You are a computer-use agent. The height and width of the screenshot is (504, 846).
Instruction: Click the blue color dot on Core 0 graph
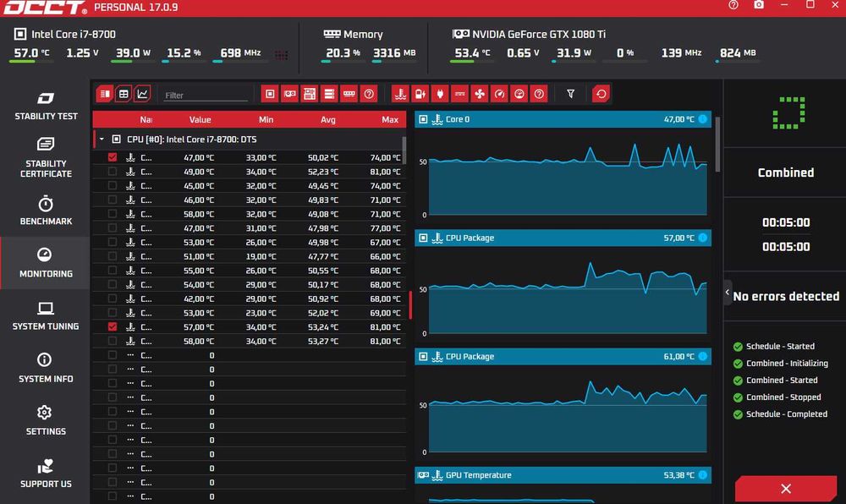(702, 119)
